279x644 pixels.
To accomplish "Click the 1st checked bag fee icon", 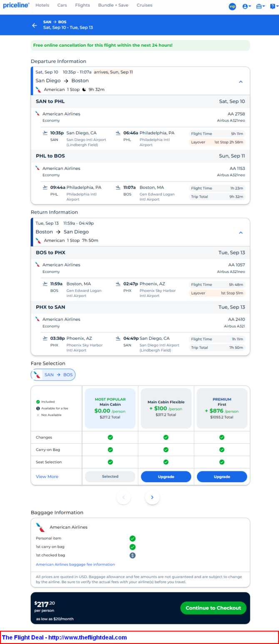I will click(x=132, y=555).
